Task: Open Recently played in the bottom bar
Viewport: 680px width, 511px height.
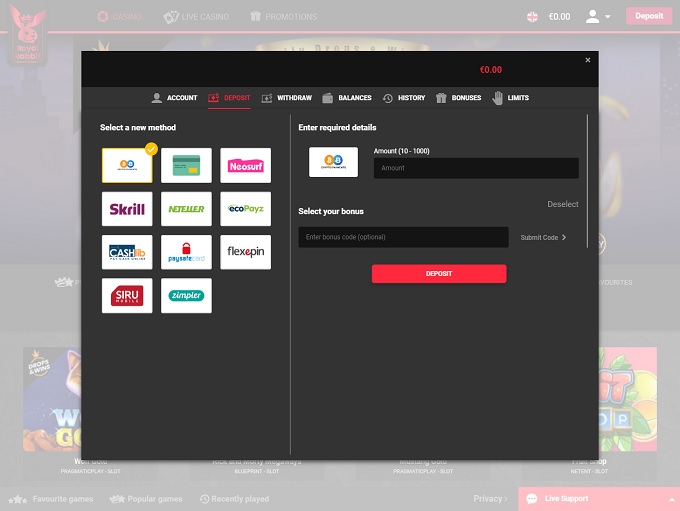Action: tap(234, 499)
